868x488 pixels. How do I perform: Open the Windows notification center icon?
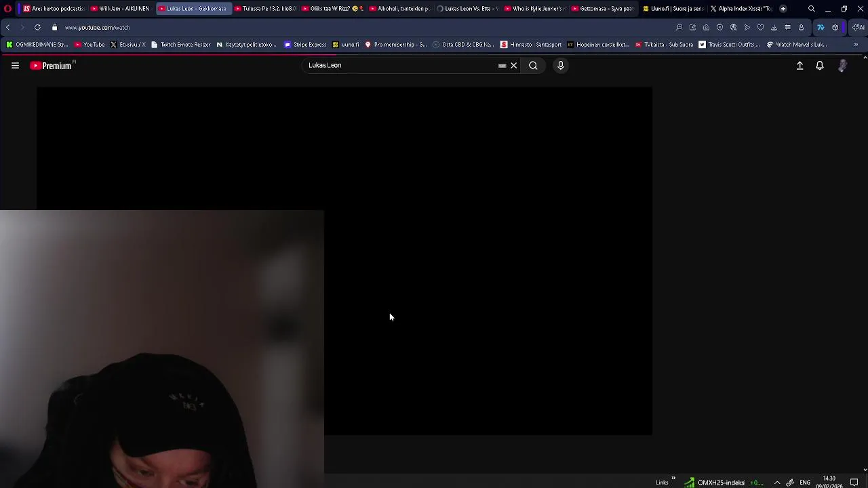point(854,483)
